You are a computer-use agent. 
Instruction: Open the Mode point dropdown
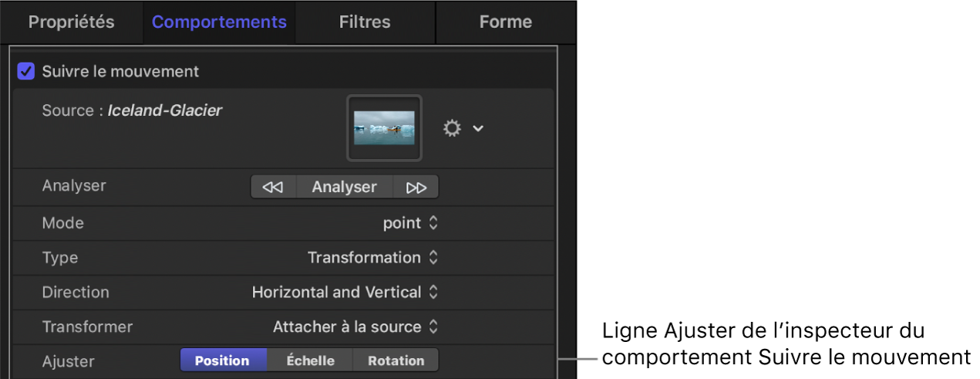(x=411, y=223)
